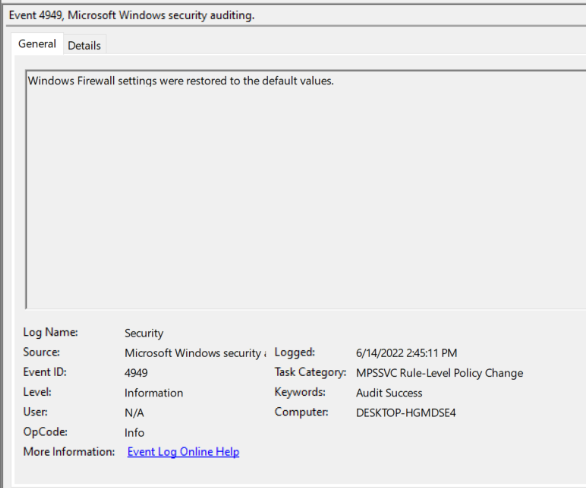The height and width of the screenshot is (488, 586).
Task: Click the Level value Information
Action: [154, 393]
